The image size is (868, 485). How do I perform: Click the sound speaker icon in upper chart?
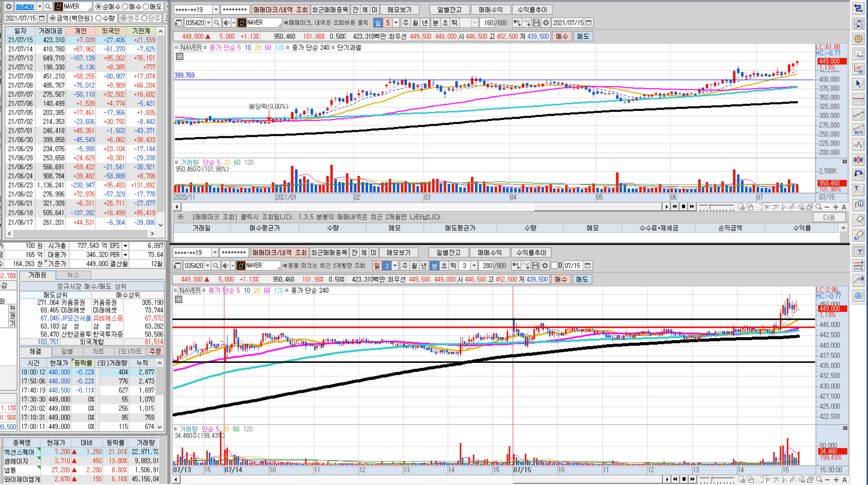[x=227, y=23]
